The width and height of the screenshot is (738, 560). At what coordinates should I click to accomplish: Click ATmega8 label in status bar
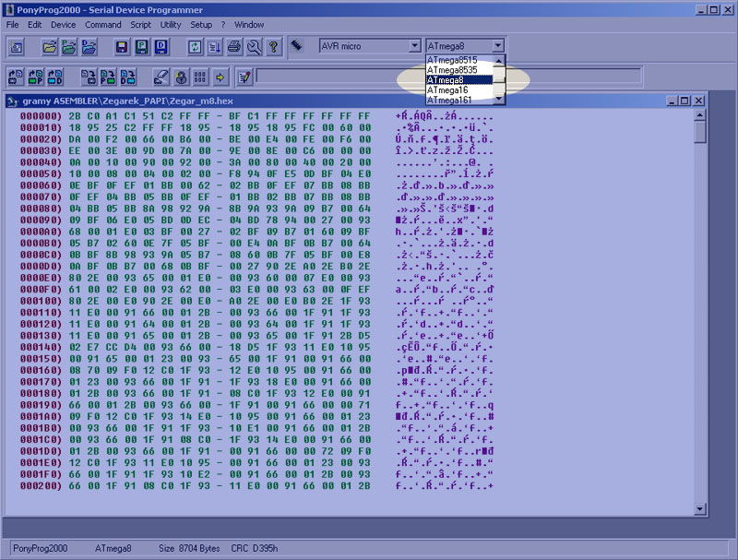[x=113, y=548]
